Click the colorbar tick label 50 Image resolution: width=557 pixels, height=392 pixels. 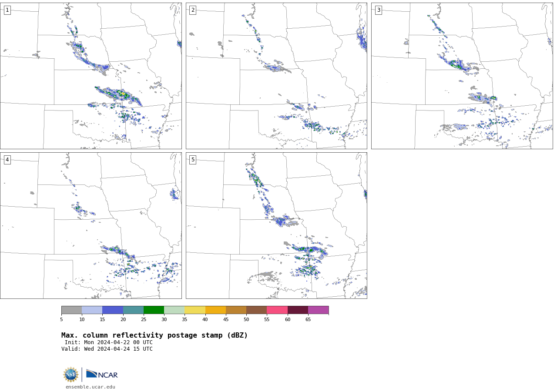[246, 319]
